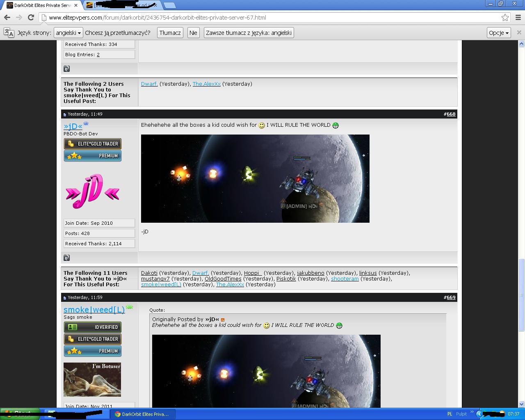525x420 pixels.
Task: Click smoke|weed[L]'s Premium badge
Action: pyautogui.click(x=93, y=351)
